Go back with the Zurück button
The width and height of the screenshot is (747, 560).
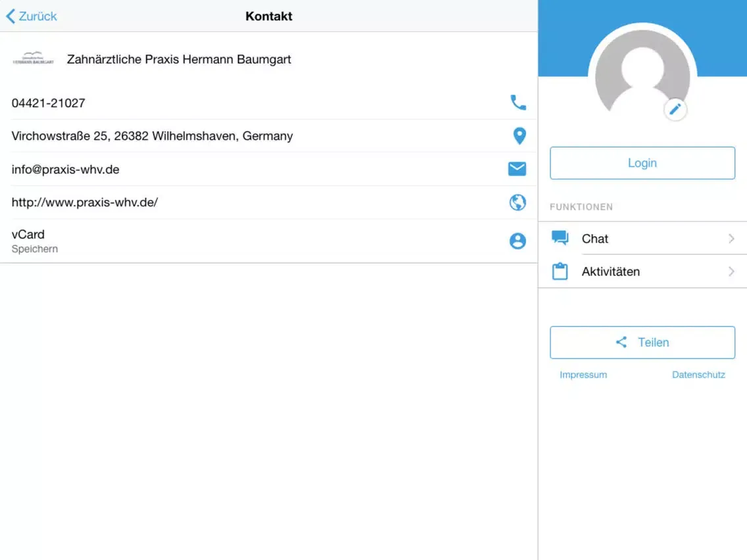pos(32,16)
